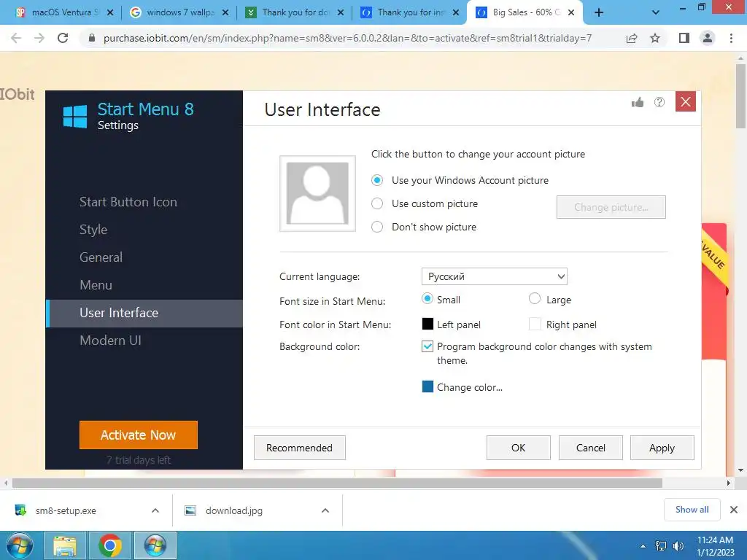
Task: Click the Start Menu 8 Windows logo
Action: tap(75, 117)
